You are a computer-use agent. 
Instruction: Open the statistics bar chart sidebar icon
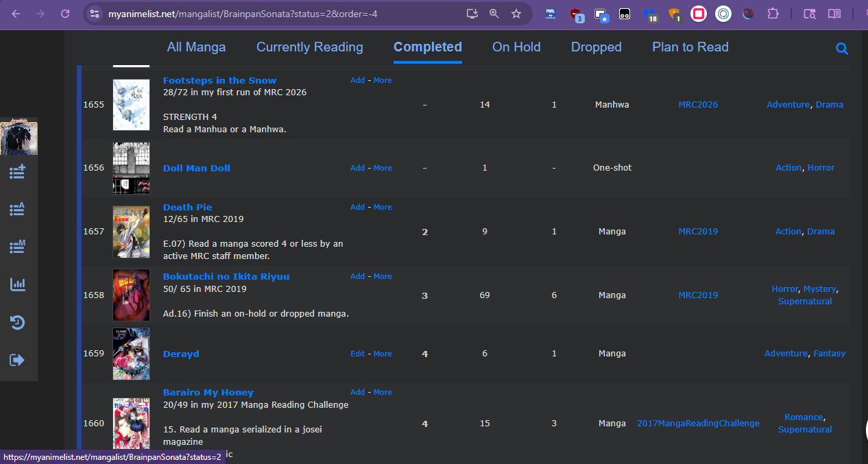[18, 284]
